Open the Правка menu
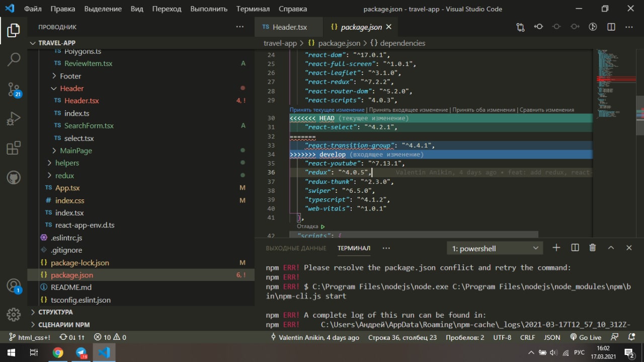Screen dimensions: 644x362 pos(63,9)
